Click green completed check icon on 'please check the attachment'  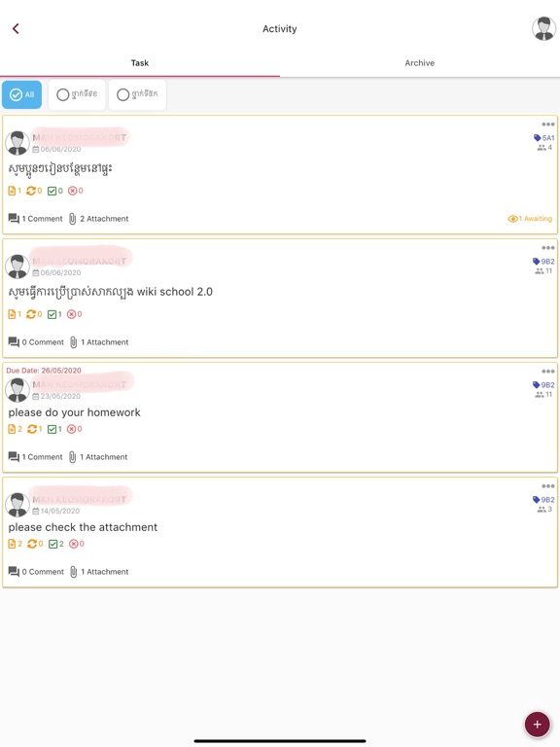point(52,544)
